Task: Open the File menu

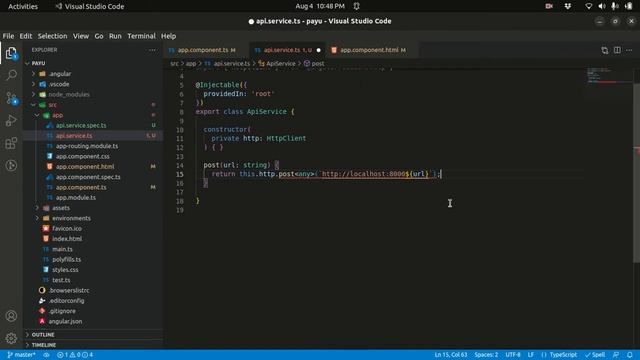Action: click(x=8, y=36)
